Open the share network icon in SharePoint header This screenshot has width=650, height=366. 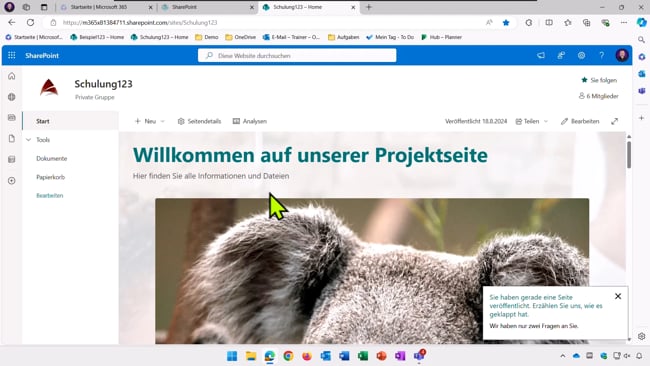tap(561, 55)
